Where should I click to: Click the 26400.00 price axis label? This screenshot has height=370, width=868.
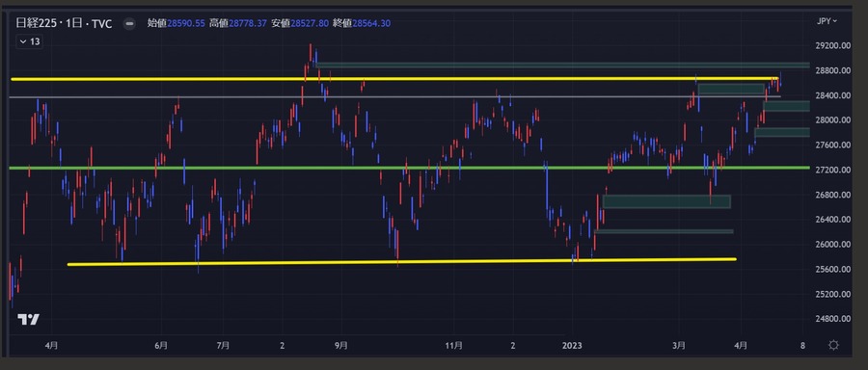click(832, 220)
